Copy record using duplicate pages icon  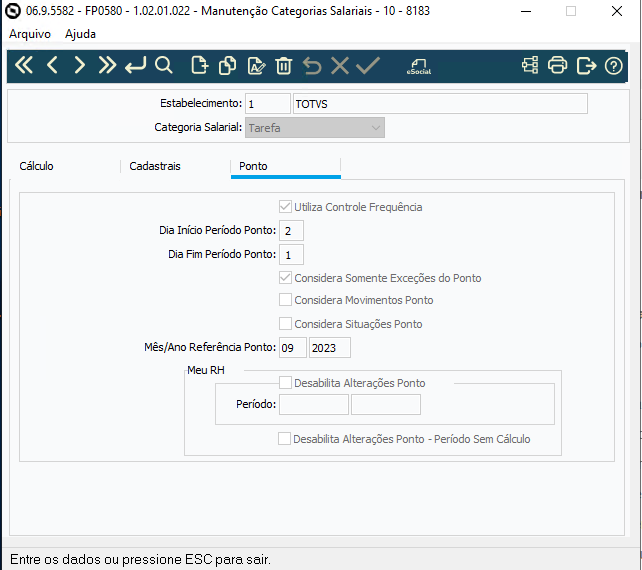[228, 66]
